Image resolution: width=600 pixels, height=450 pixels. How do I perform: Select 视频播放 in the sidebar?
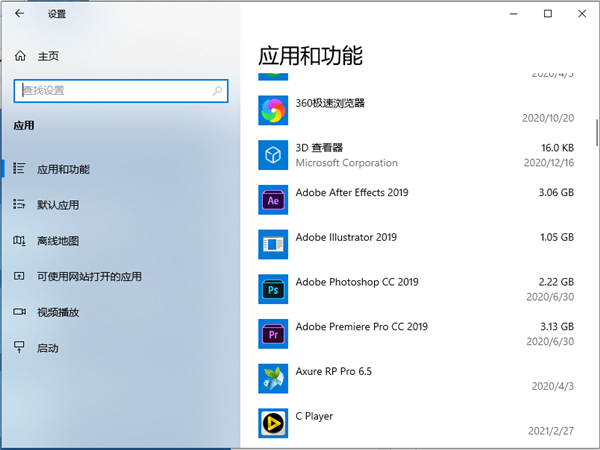[x=57, y=312]
